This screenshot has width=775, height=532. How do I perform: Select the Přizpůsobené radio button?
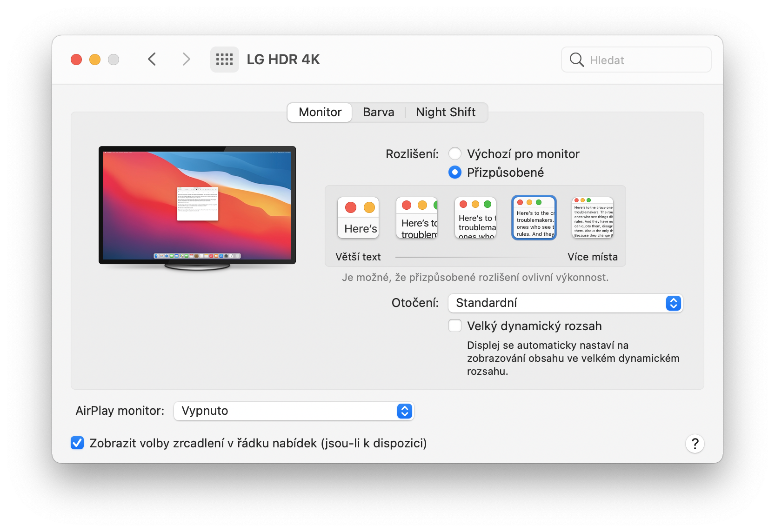455,173
